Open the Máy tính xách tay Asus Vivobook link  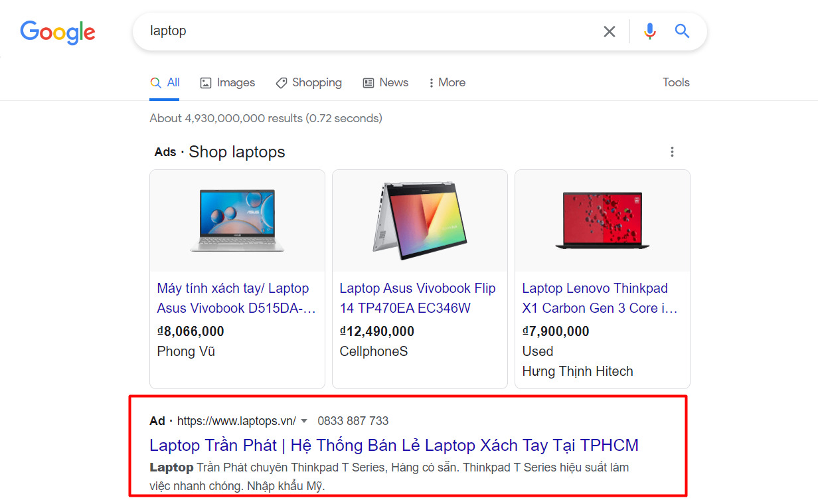coord(236,298)
